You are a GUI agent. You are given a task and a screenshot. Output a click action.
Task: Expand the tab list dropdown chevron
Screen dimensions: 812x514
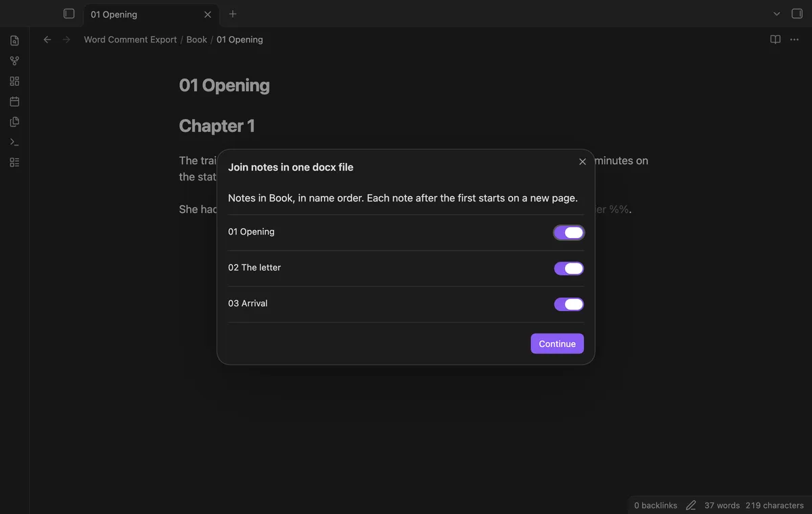coord(777,14)
